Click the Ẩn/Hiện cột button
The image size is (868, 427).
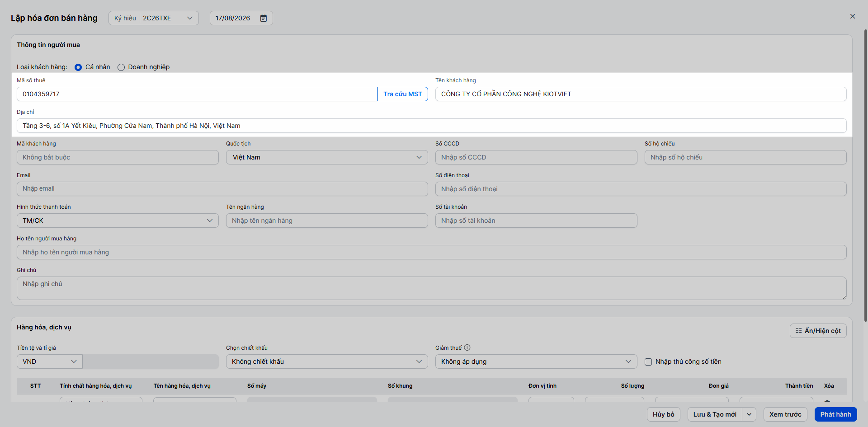pyautogui.click(x=818, y=331)
